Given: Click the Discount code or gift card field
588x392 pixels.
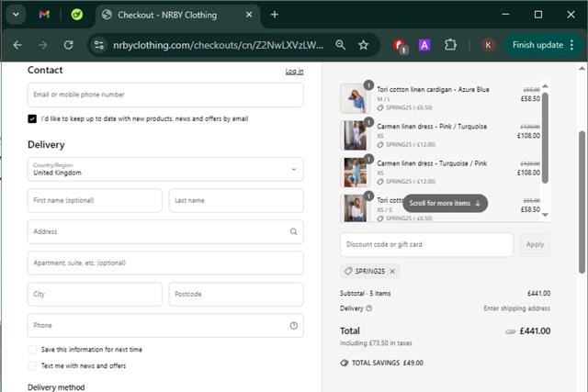Looking at the screenshot, I should [426, 245].
